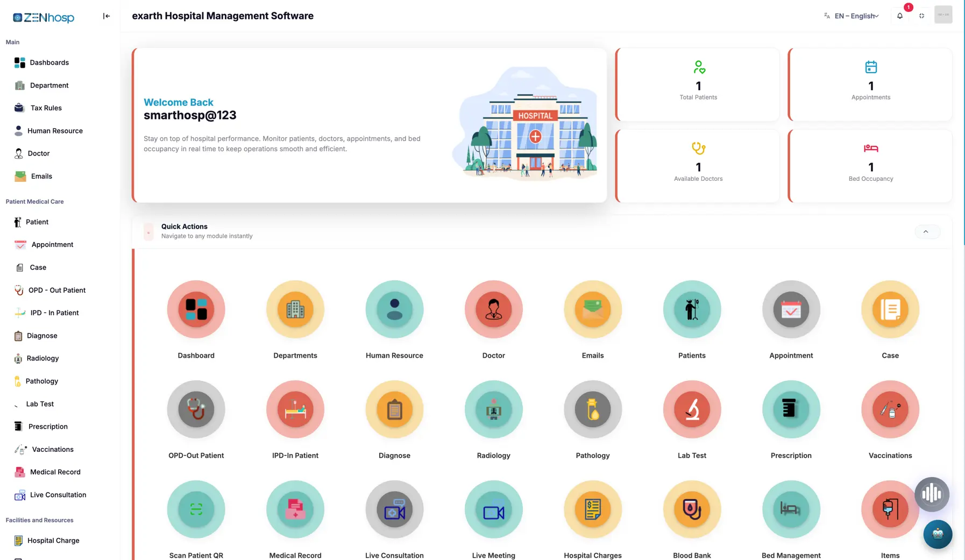Click the Appointments stat card
Image resolution: width=965 pixels, height=560 pixels.
[870, 84]
